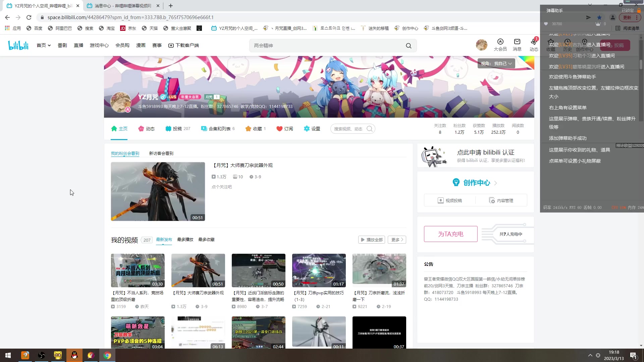Click the send arrow icon in 弹幕助手
The width and height of the screenshot is (644, 362).
pyautogui.click(x=588, y=17)
